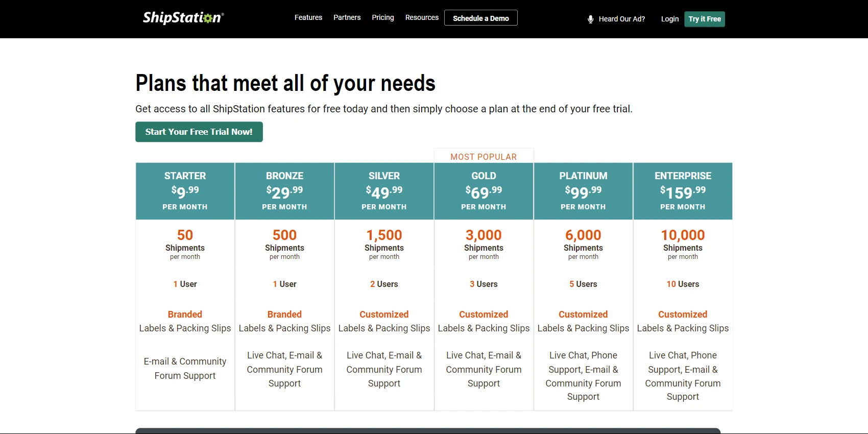Click Silver's Customized labels text
The image size is (868, 434).
click(384, 321)
